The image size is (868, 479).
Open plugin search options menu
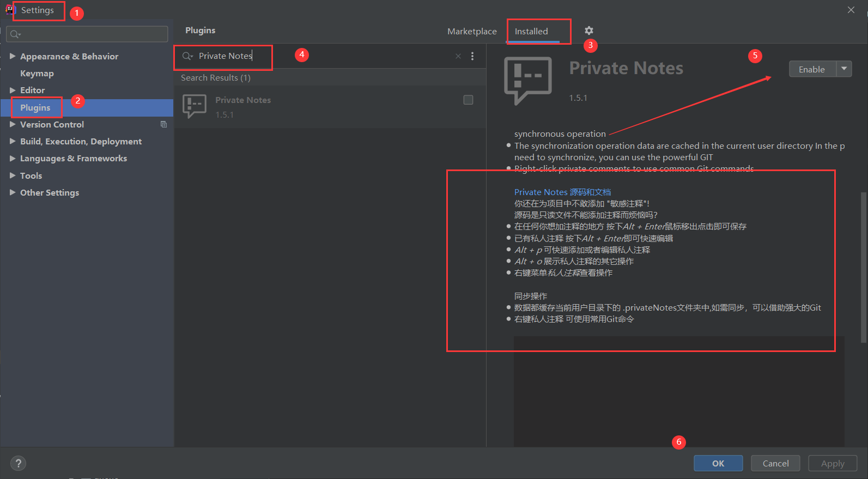pyautogui.click(x=472, y=56)
